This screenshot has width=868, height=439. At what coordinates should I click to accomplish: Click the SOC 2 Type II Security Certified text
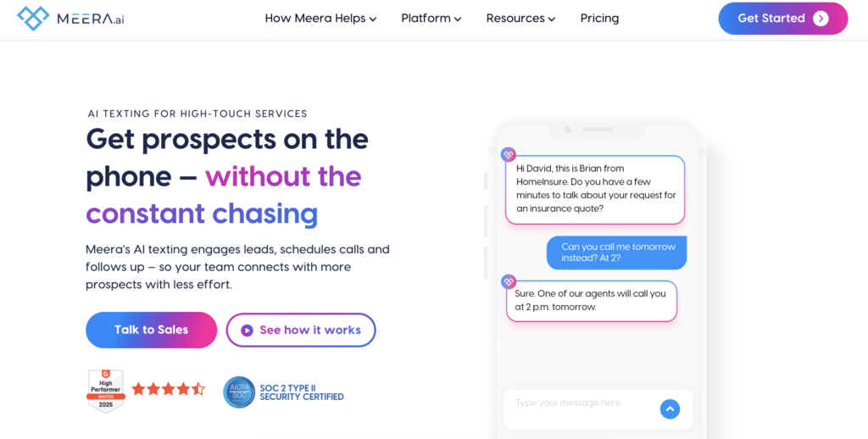tap(301, 392)
